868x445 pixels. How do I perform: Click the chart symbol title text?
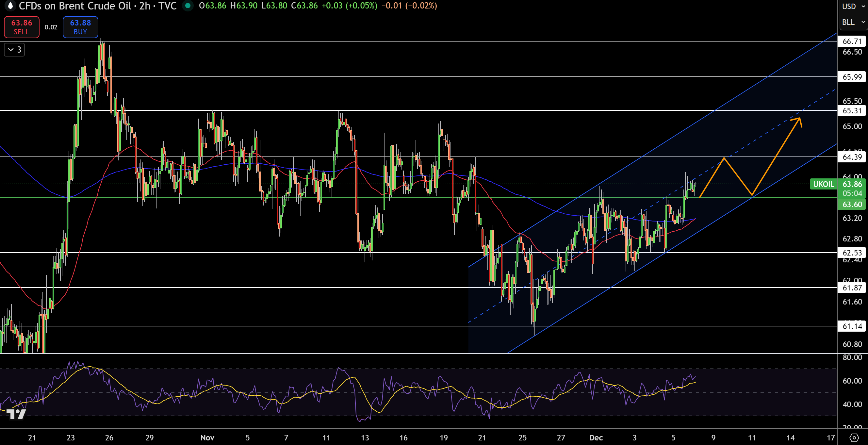(x=97, y=6)
